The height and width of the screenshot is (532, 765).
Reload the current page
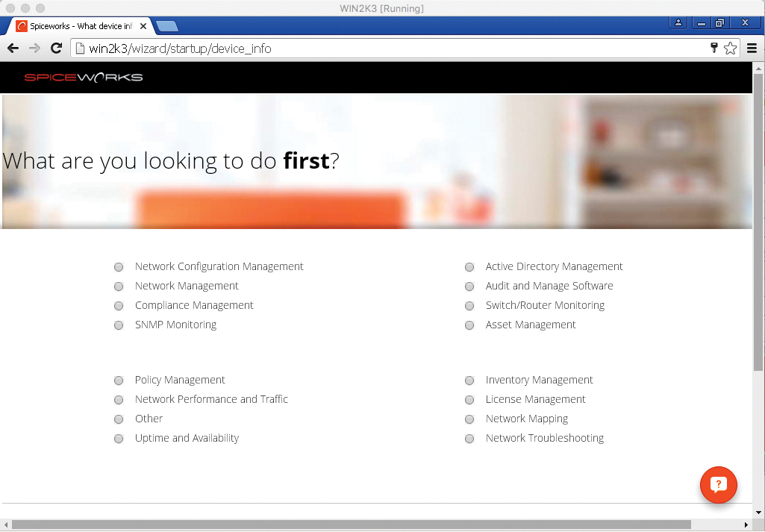(56, 47)
